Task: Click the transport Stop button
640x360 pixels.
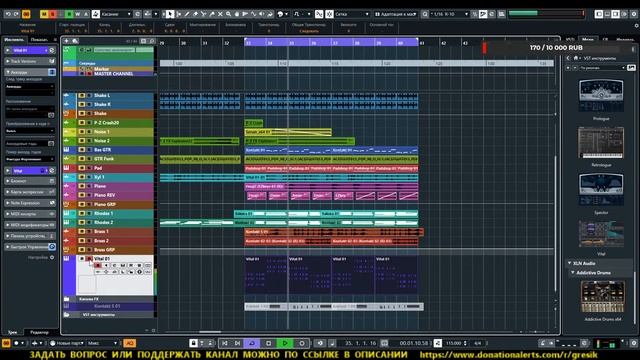Action: click(269, 343)
